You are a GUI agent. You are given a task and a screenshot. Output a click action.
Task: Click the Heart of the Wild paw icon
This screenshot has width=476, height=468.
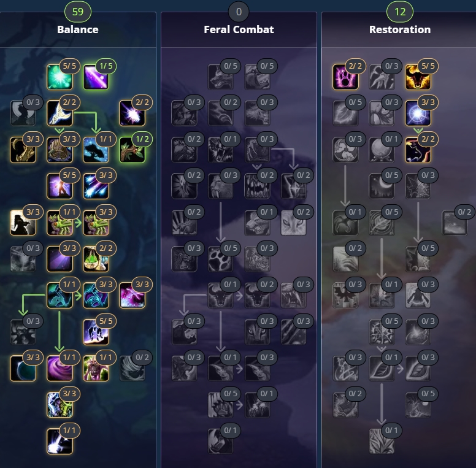point(221,259)
